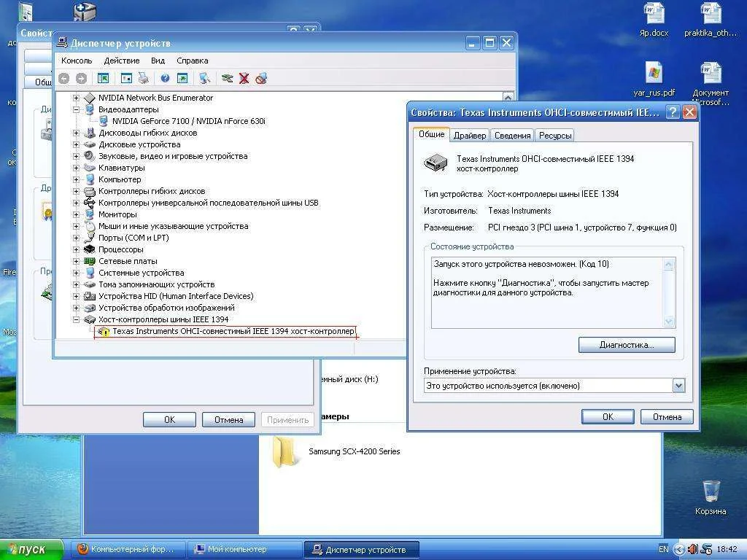Open the Применение устройства dropdown
The height and width of the screenshot is (560, 747).
[x=679, y=386]
